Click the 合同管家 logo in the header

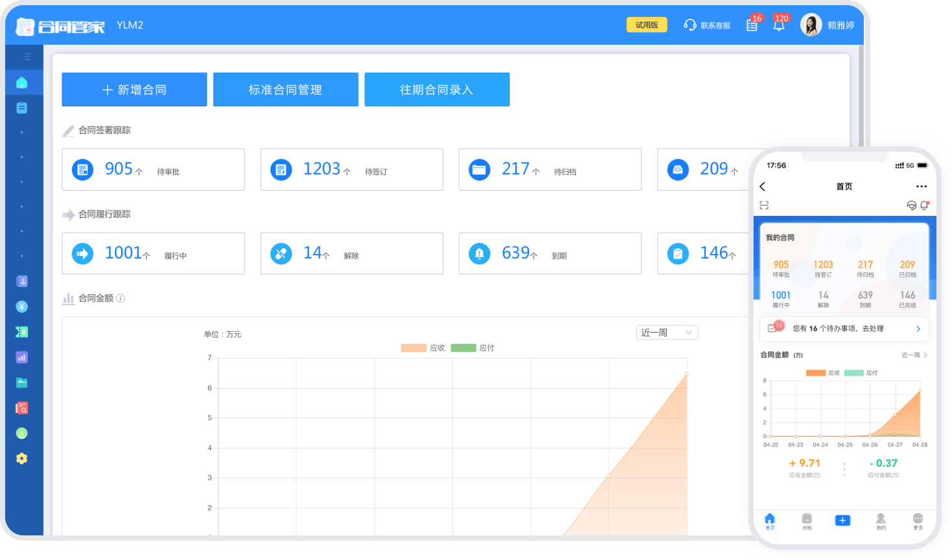(x=60, y=27)
